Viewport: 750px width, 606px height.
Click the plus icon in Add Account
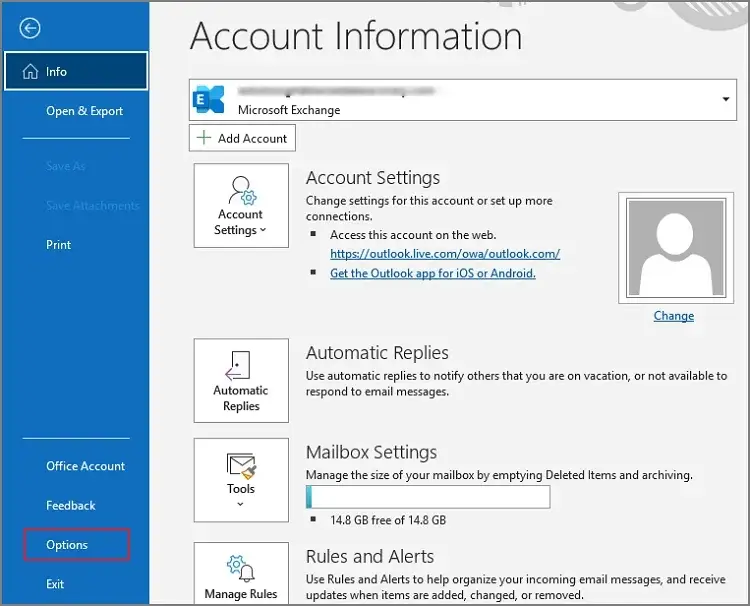pyautogui.click(x=204, y=139)
